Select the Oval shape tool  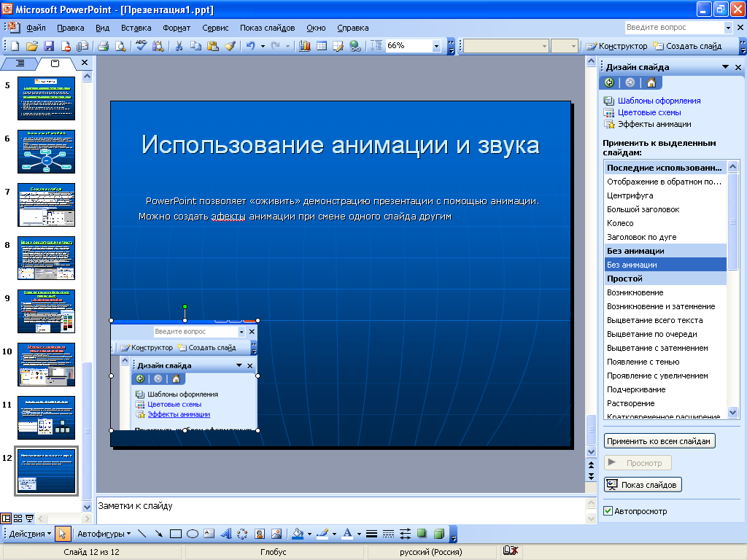click(x=193, y=534)
